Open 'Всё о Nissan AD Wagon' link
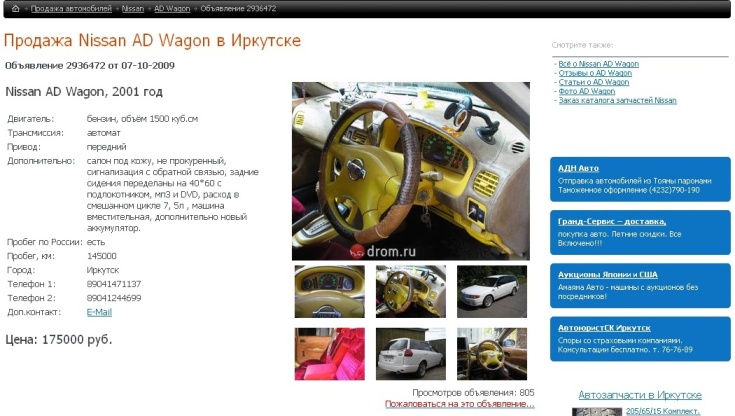 [598, 64]
